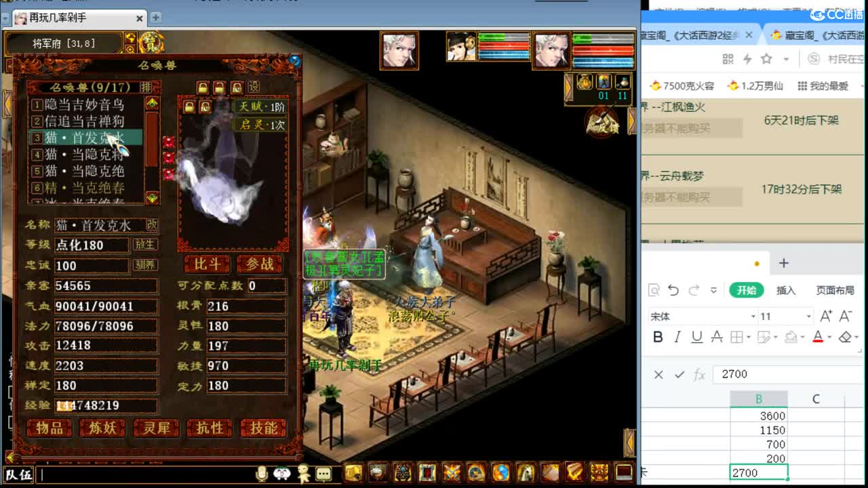Open the font color red A swatch
The image size is (868, 488).
[818, 338]
